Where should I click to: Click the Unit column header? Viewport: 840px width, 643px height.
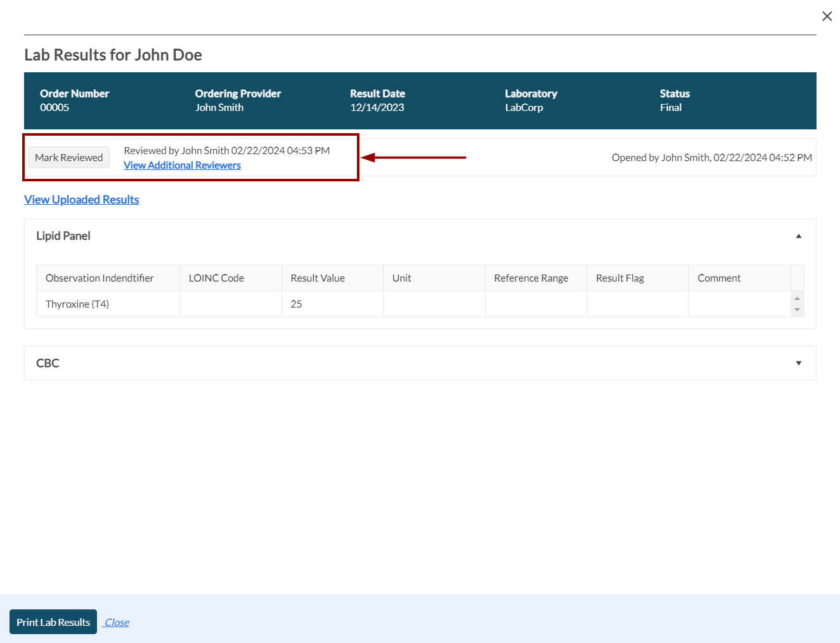point(401,278)
